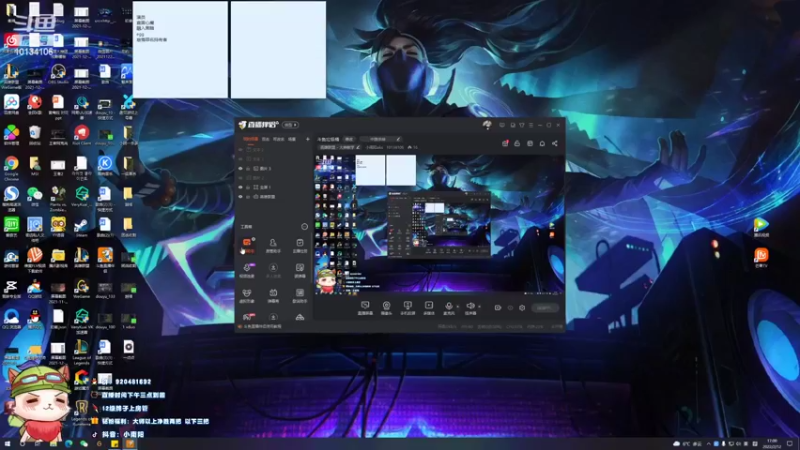Open the hamburger menu in the title bar

click(x=531, y=125)
